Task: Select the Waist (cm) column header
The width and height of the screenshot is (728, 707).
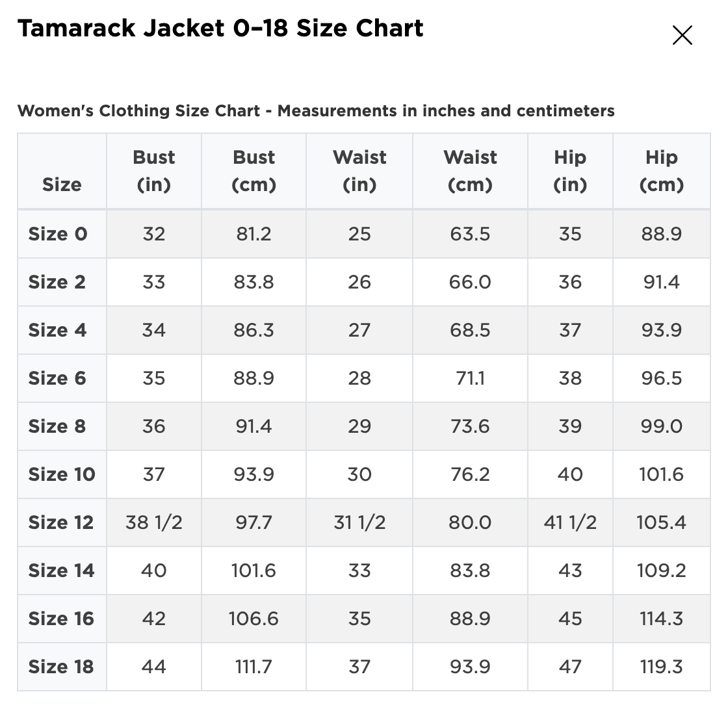Action: pyautogui.click(x=470, y=172)
